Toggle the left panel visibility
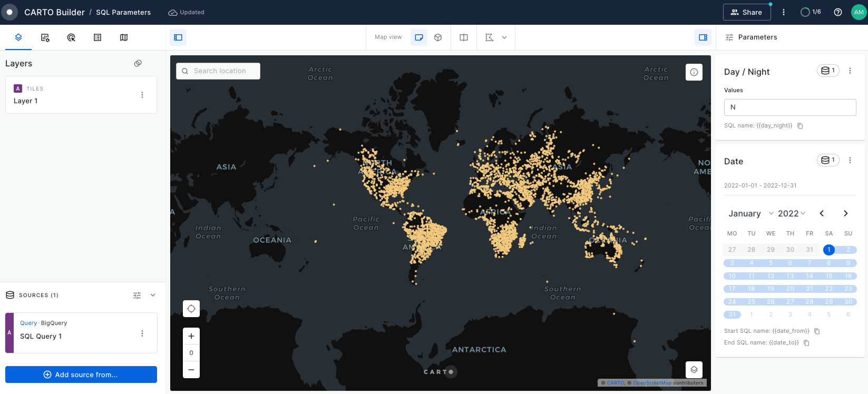The height and width of the screenshot is (394, 868). pos(178,37)
